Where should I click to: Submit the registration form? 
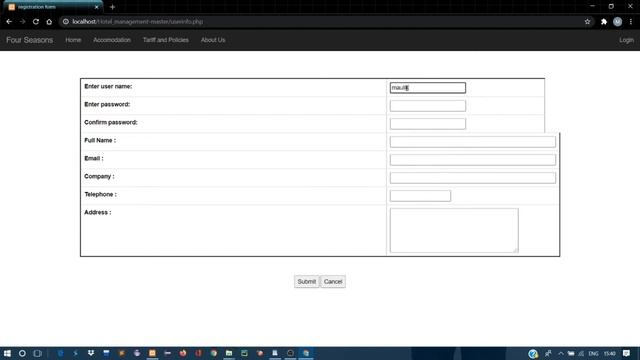click(x=307, y=282)
